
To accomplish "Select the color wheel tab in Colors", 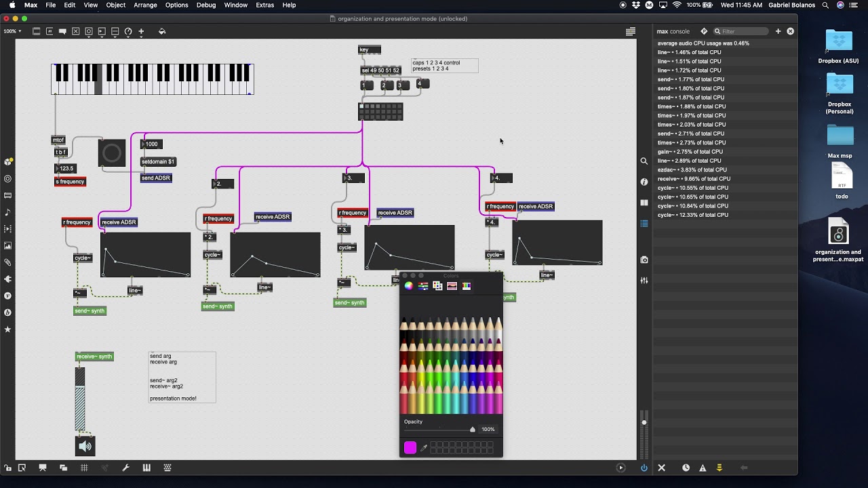I will (x=408, y=286).
